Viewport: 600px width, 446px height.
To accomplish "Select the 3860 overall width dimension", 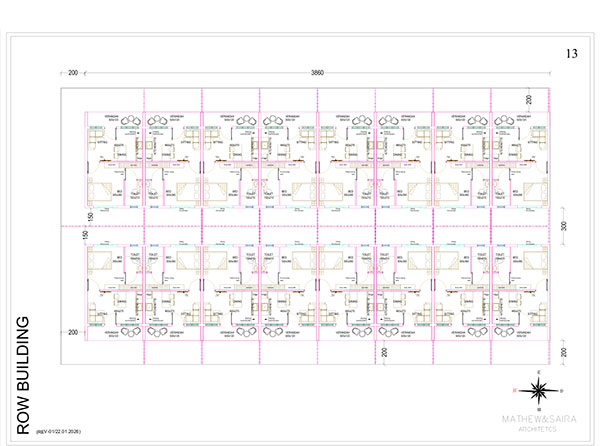I will 316,74.
